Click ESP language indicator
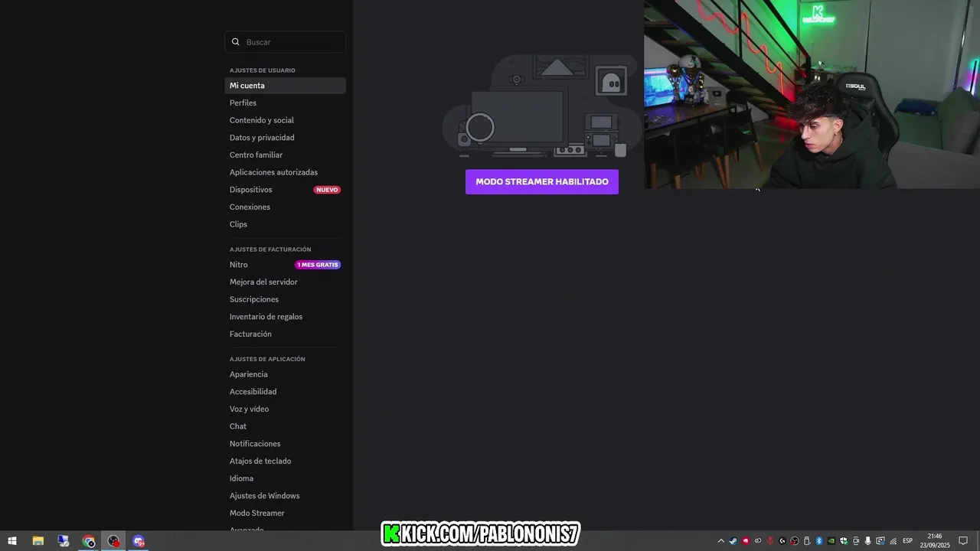980x551 pixels. click(908, 541)
